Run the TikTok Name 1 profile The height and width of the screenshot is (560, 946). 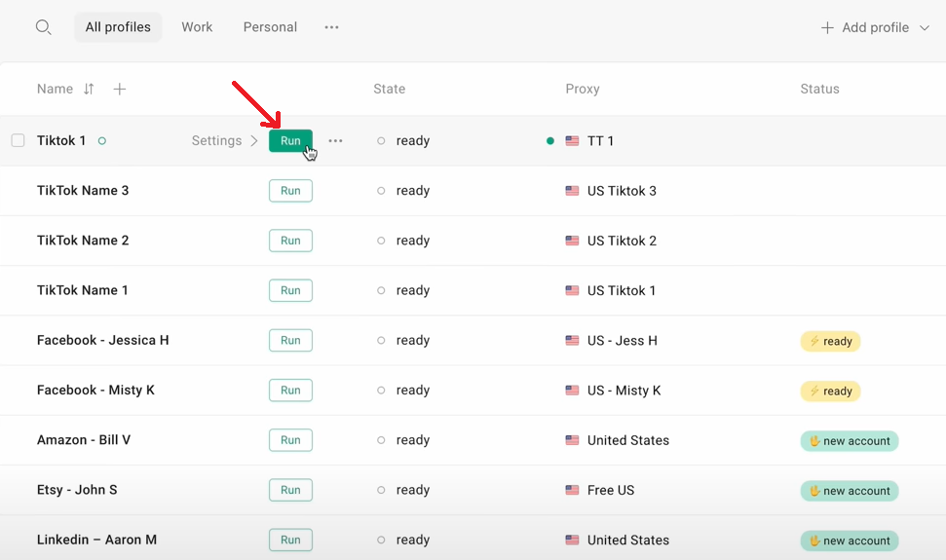(x=290, y=290)
